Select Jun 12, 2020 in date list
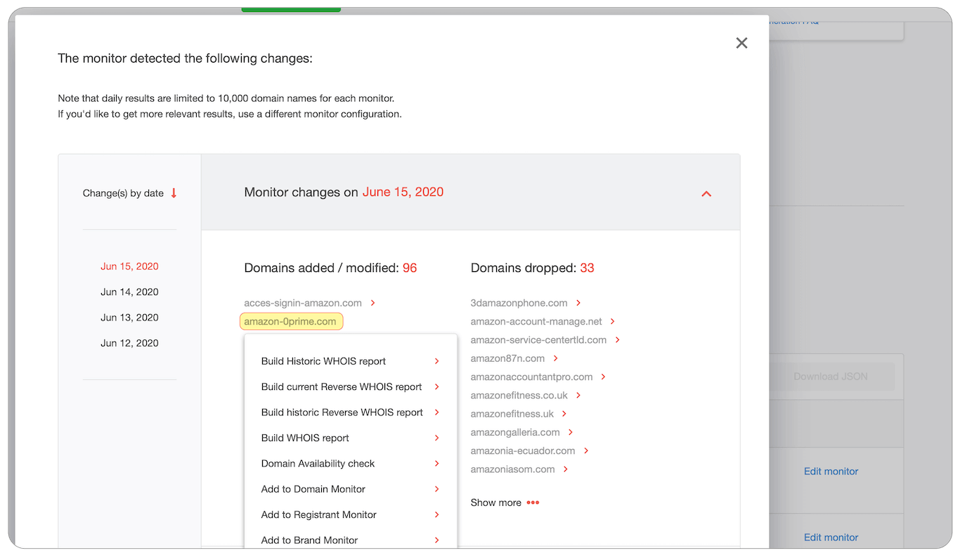 point(129,343)
